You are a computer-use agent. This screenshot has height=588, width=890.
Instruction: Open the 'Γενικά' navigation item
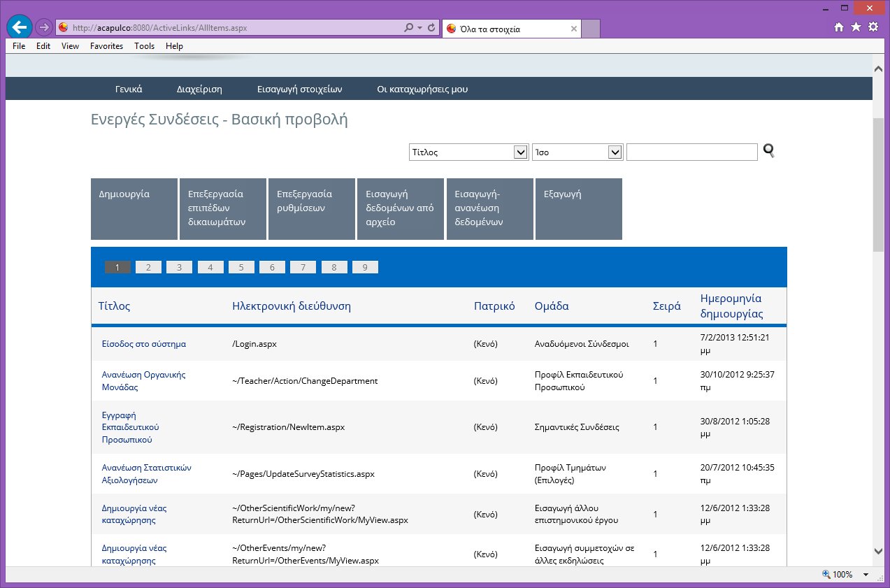point(129,89)
